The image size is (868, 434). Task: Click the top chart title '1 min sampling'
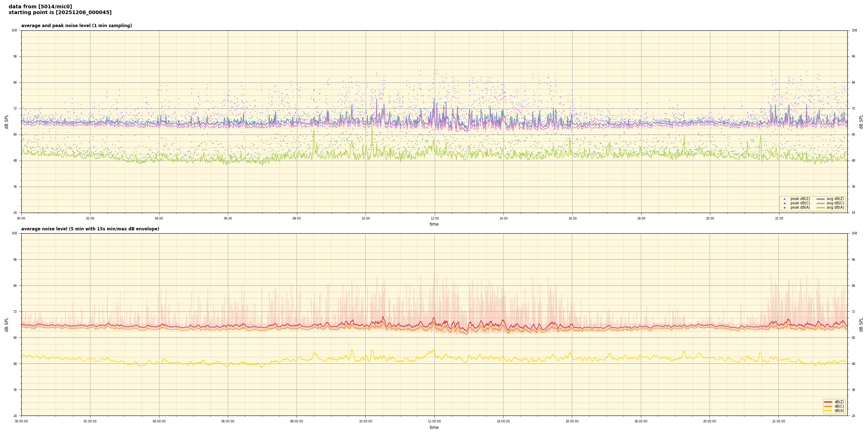[x=76, y=26]
